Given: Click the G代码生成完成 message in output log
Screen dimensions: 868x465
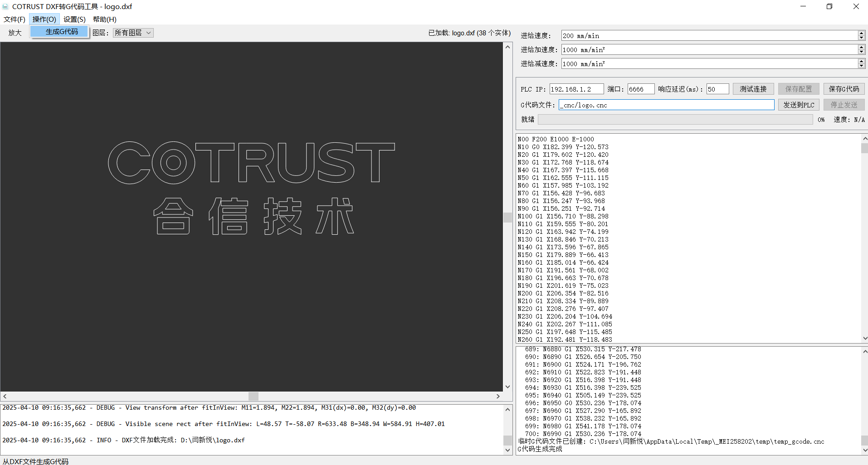Looking at the screenshot, I should point(540,449).
